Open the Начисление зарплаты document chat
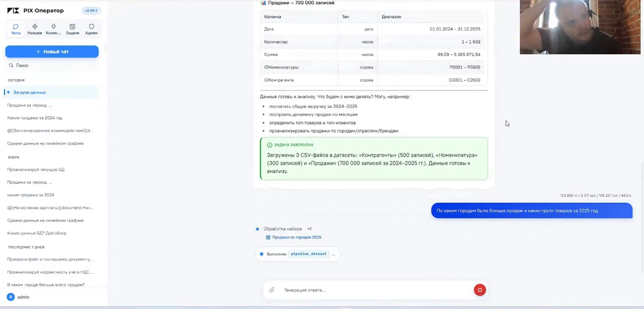Screen dimensions: 644x309 (x=51, y=207)
